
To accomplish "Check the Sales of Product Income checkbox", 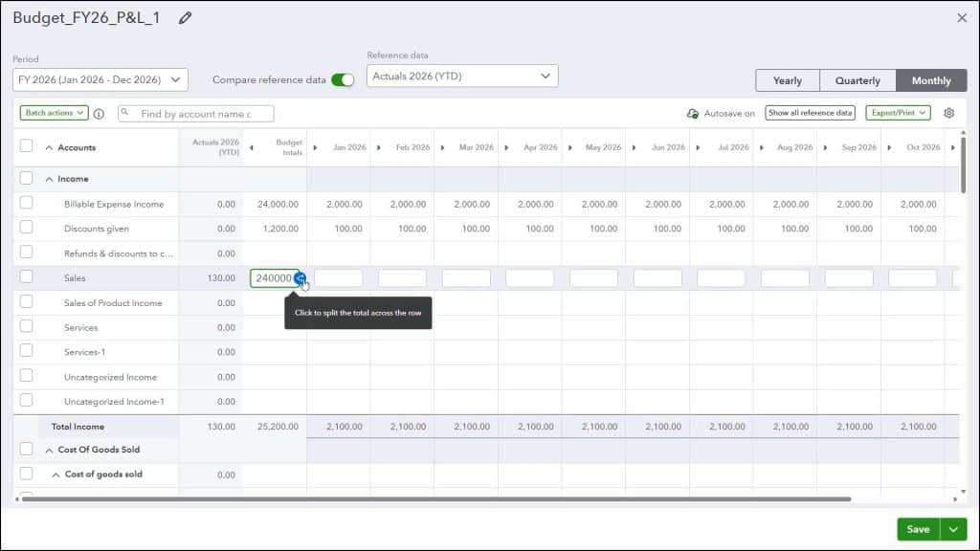I will (x=26, y=301).
